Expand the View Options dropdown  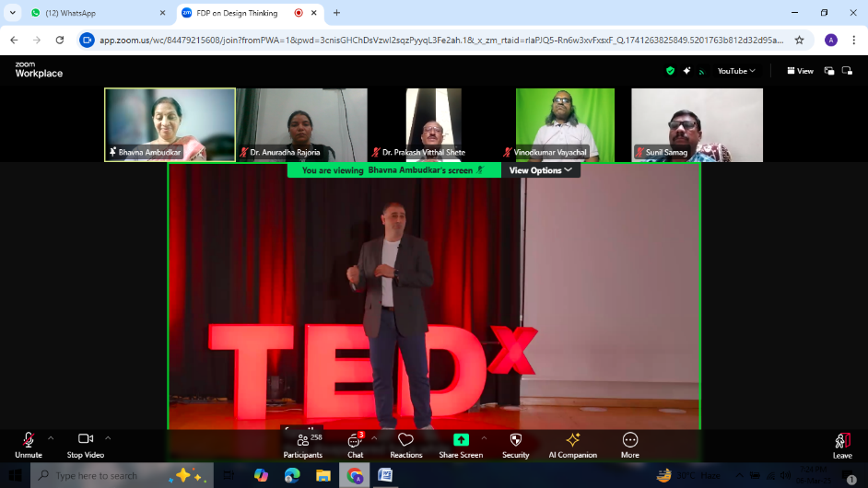tap(541, 170)
